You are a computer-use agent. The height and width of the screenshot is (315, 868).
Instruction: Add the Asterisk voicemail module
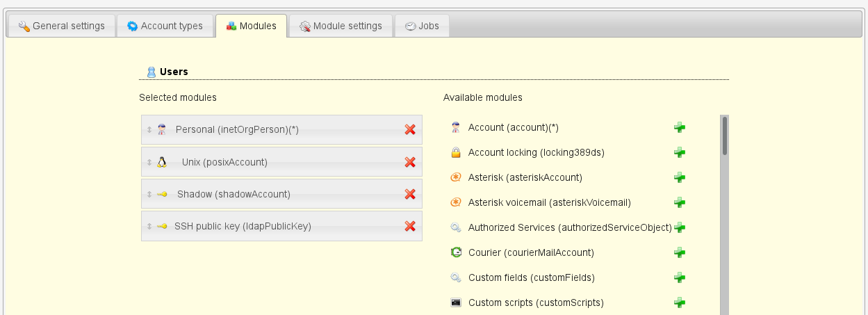pyautogui.click(x=680, y=202)
